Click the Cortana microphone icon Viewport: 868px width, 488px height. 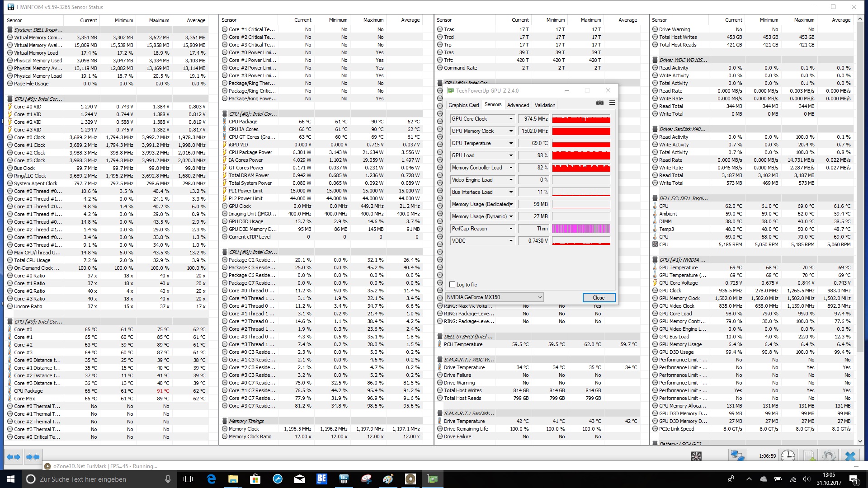(168, 479)
